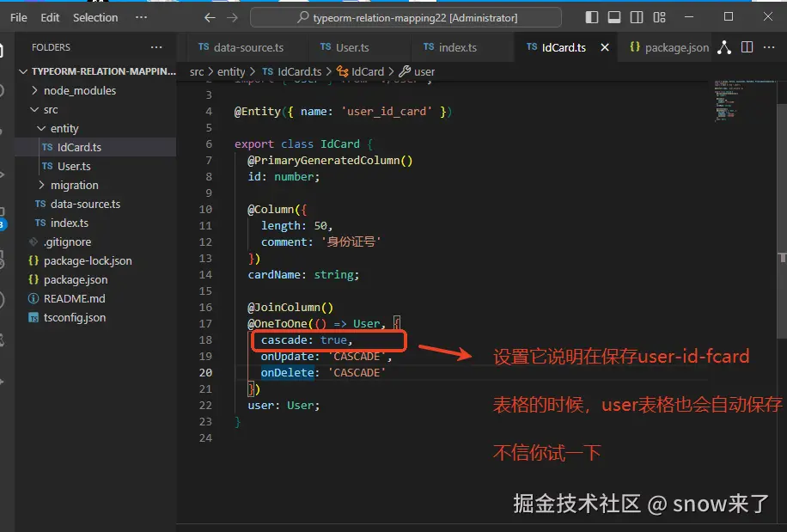Click the @JoinColumn() decorator

pyautogui.click(x=290, y=307)
